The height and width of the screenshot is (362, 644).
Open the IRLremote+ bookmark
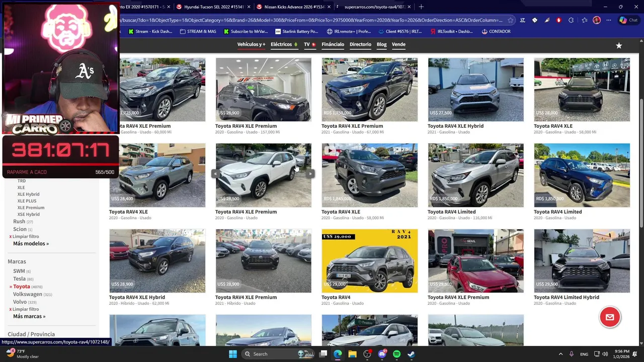pos(349,31)
